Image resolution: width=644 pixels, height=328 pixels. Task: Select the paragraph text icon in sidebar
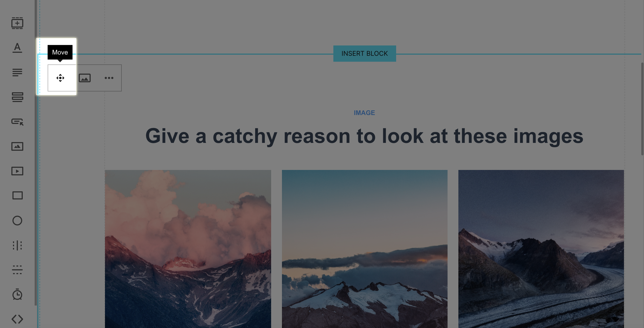click(x=17, y=73)
